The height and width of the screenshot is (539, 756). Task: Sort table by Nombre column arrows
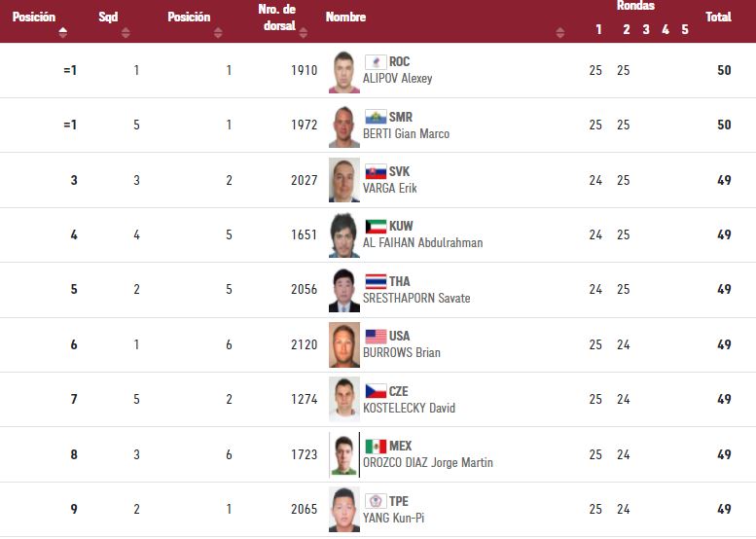tap(559, 32)
